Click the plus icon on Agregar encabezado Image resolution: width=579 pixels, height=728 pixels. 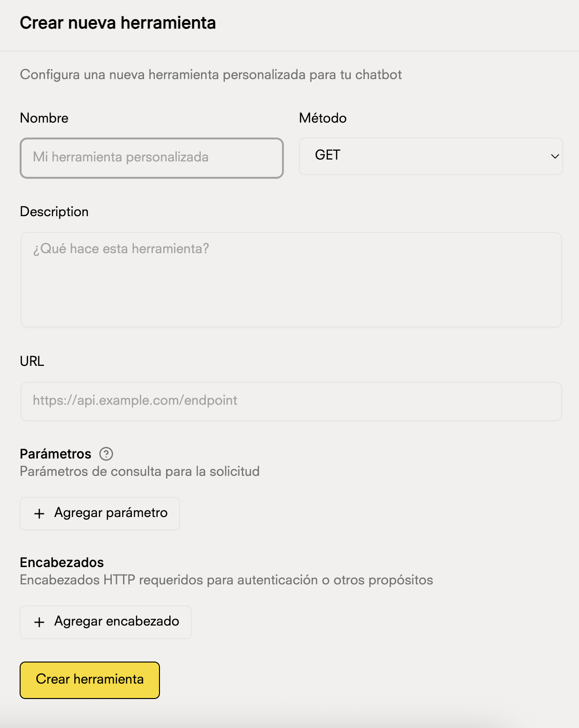click(39, 622)
